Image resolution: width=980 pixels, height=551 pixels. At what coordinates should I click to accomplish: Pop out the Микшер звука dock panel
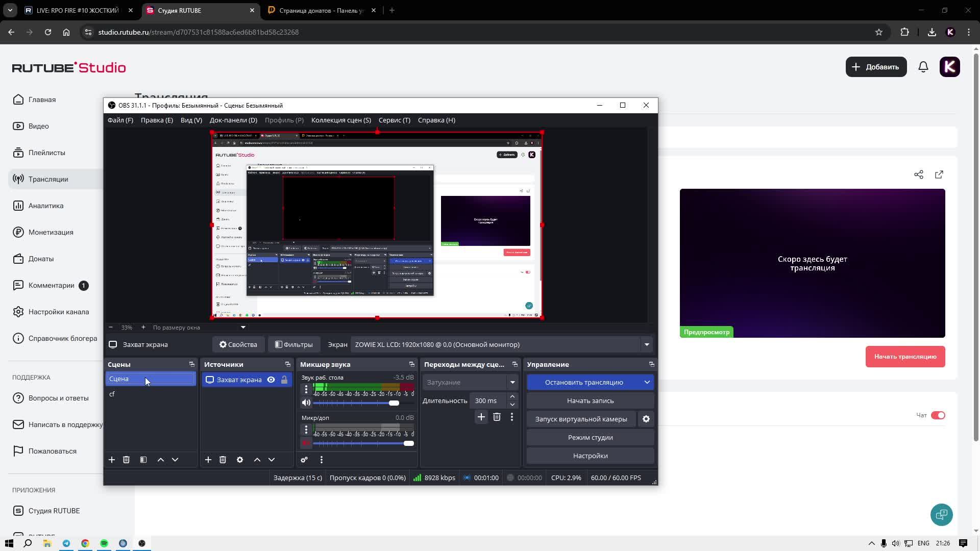tap(412, 364)
